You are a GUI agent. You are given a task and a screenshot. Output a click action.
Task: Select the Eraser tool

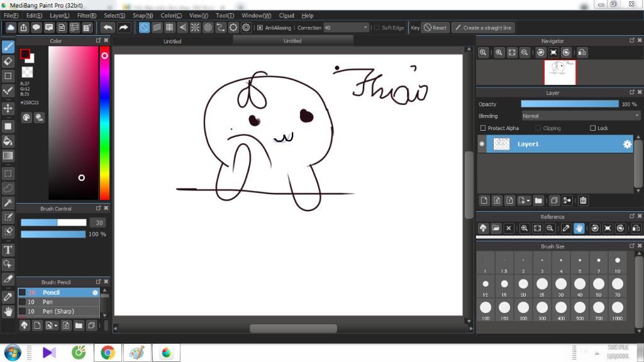(x=8, y=61)
